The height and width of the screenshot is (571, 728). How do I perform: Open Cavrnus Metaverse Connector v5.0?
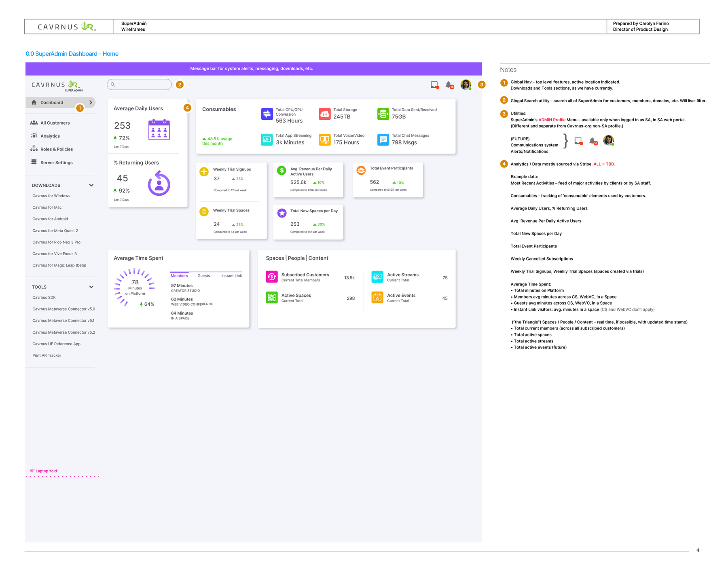64,309
